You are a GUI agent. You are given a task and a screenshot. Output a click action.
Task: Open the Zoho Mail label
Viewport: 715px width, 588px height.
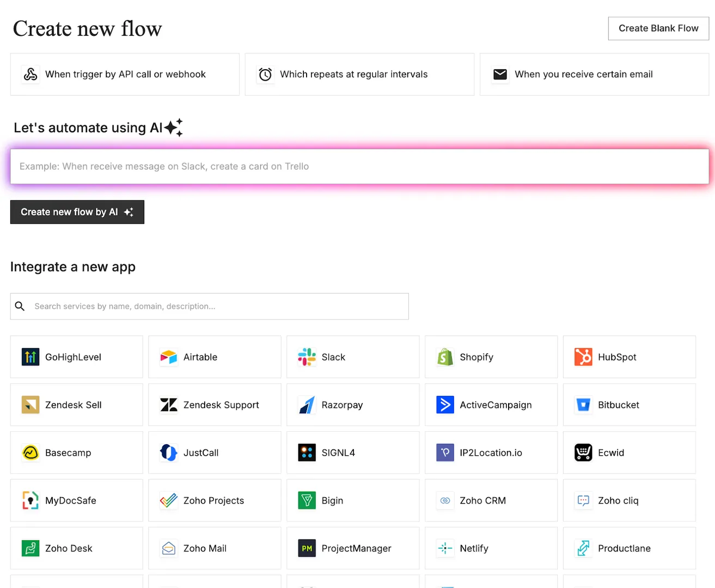[205, 549]
